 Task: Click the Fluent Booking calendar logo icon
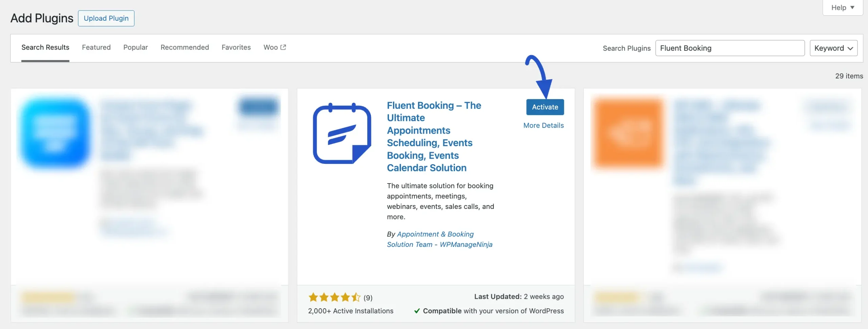(342, 133)
